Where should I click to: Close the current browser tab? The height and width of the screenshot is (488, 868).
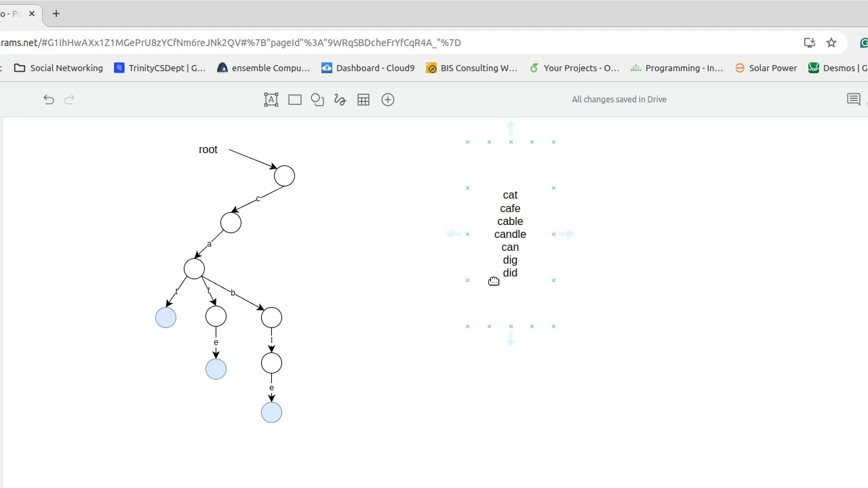32,14
